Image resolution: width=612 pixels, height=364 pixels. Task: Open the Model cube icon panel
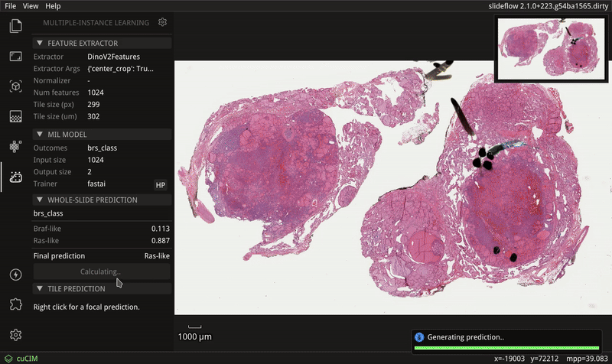coord(15,86)
